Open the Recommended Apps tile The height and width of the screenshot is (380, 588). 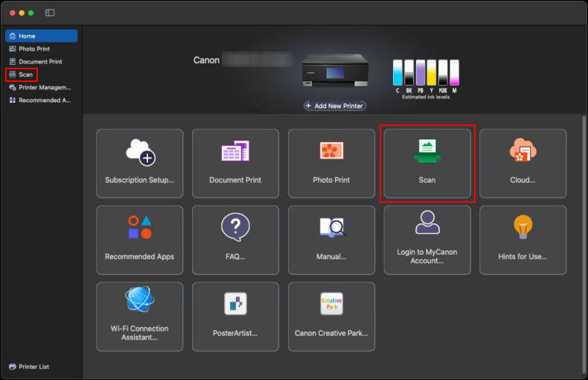pyautogui.click(x=139, y=240)
